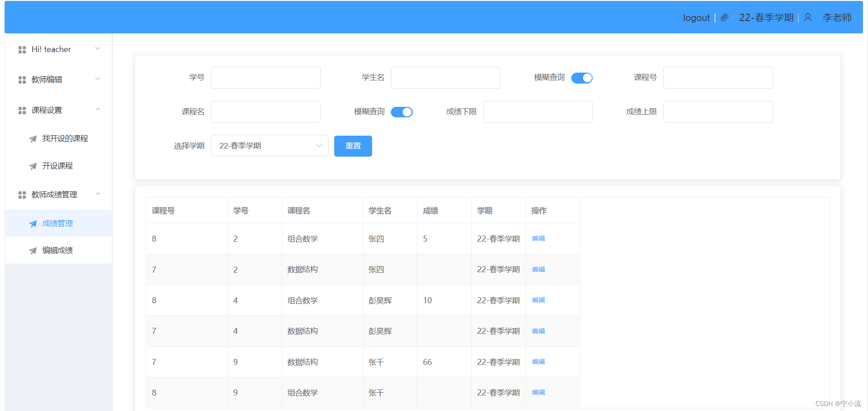868x411 pixels.
Task: Open 开设课程 menu item
Action: (58, 166)
